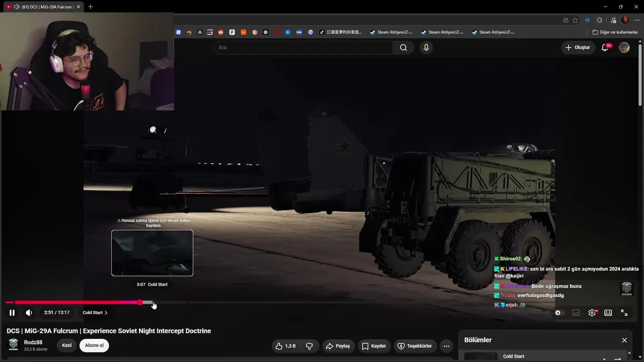644x362 pixels.
Task: Open the YouTube account avatar menu
Action: tap(624, 47)
